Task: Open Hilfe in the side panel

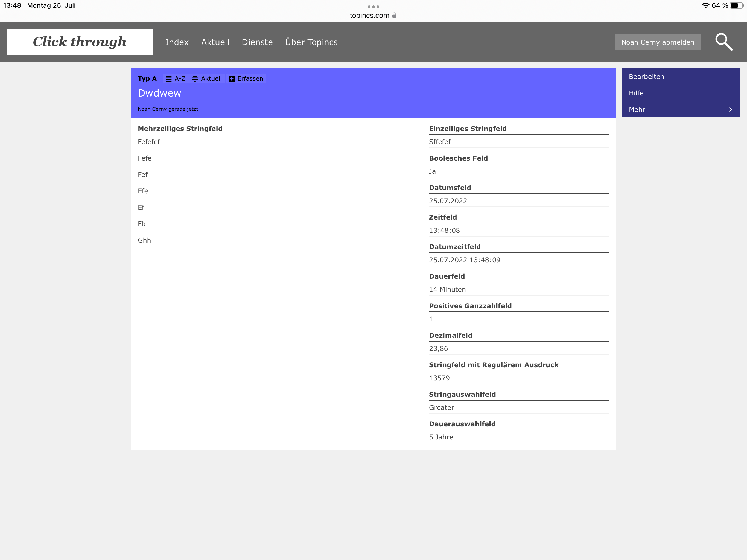Action: click(x=636, y=93)
